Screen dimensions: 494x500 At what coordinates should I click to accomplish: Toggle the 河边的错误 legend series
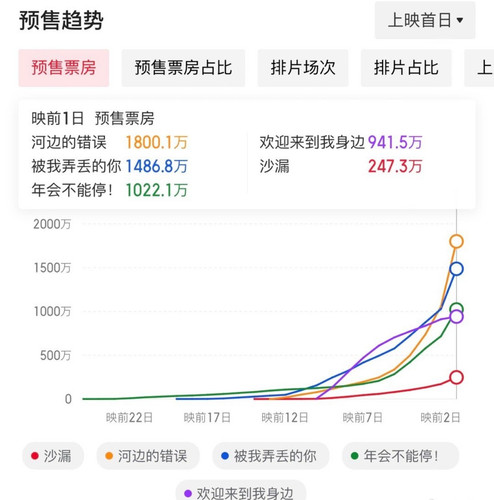148,456
